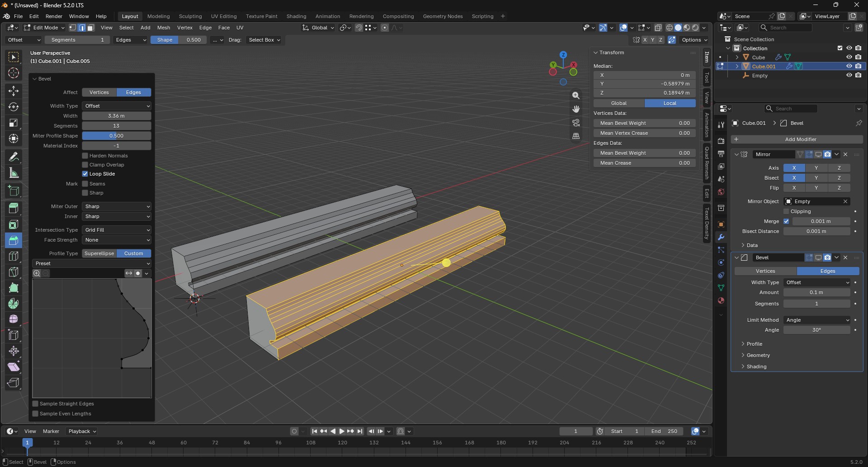Adjust the Miter Profile Shape slider
This screenshot has height=467, width=868.
[117, 136]
